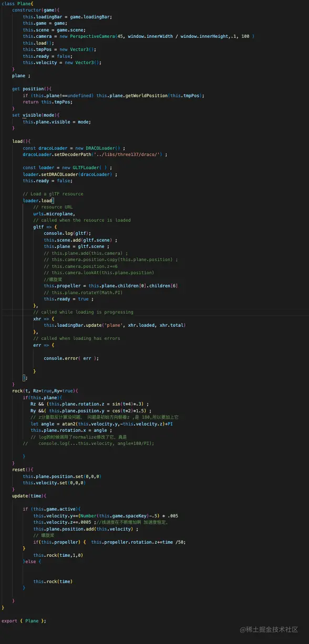Click the 'this.scene = game.scene;' line
Screen dimensions: 309x644
point(54,30)
